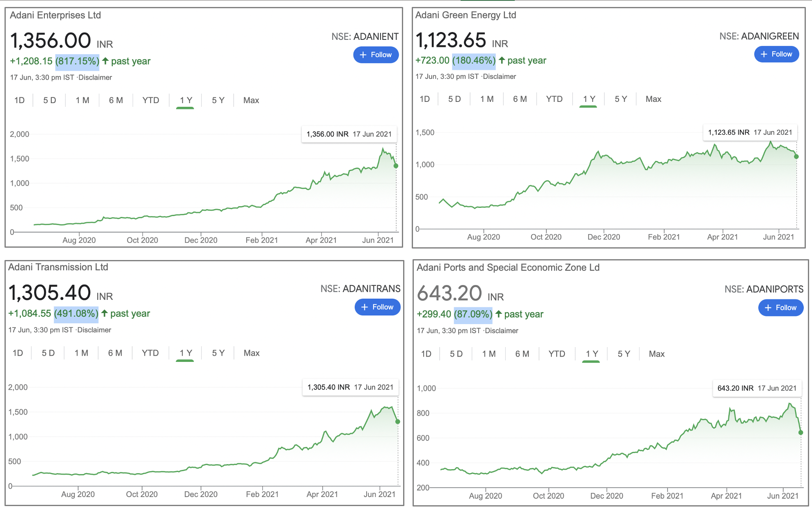Select Max range on Adani Transmission chart
812x511 pixels.
pos(252,353)
